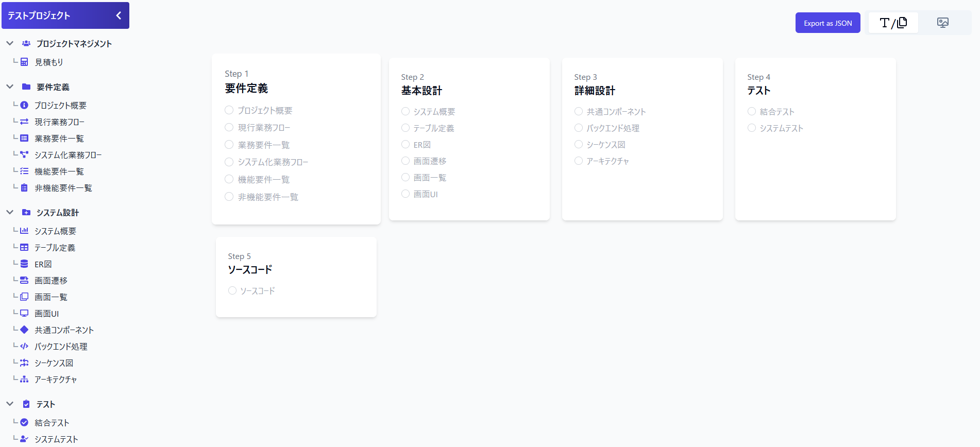
Task: Click the calculator icon next to 見積もり
Action: click(24, 62)
